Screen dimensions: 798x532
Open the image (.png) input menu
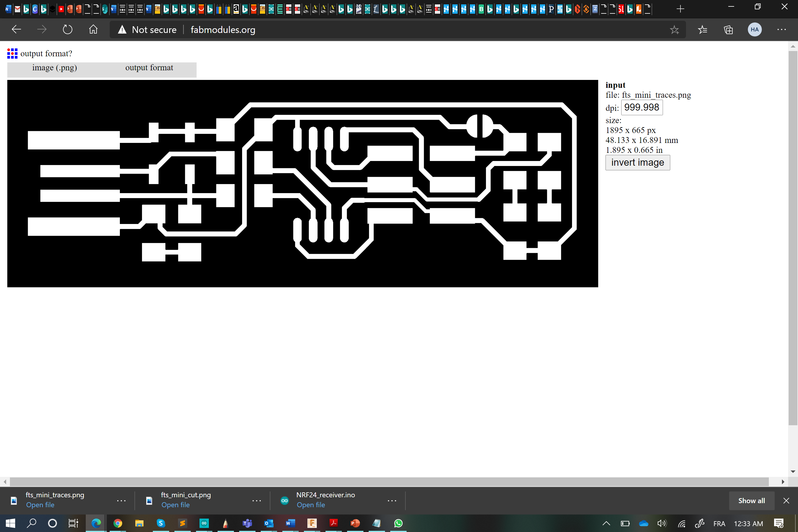click(x=55, y=68)
